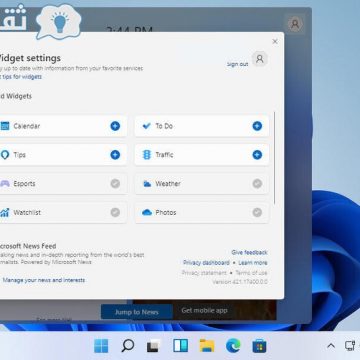
Task: Click the network icon in the system tray
Action: [350, 346]
